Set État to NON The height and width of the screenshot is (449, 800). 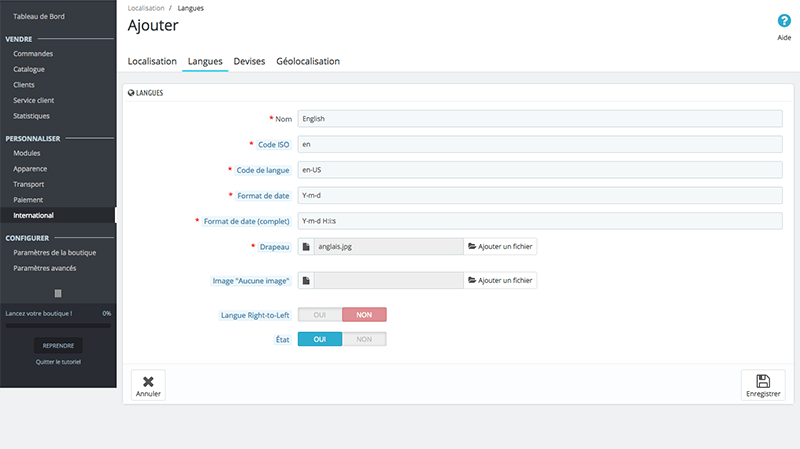click(x=364, y=339)
